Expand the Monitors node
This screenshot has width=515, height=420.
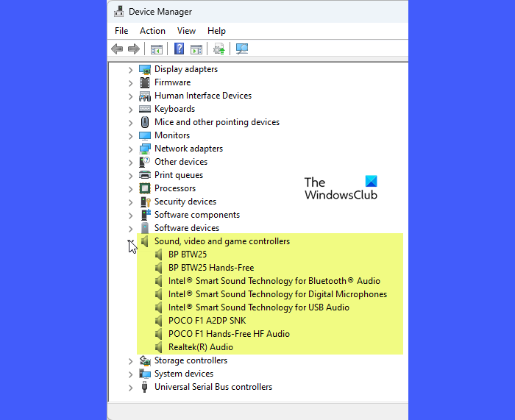130,136
